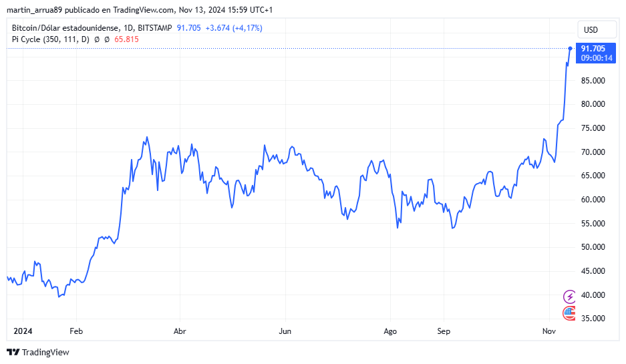Click the purple lightning bolt event icon

point(569,297)
